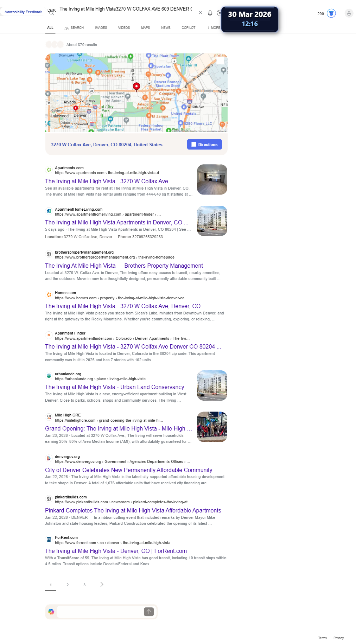
Task: Click the Homes.com favicon
Action: click(49, 295)
